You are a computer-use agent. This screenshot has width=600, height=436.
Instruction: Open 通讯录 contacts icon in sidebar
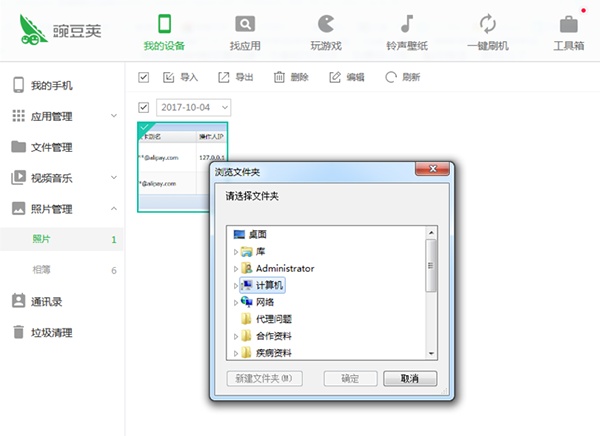pos(18,301)
